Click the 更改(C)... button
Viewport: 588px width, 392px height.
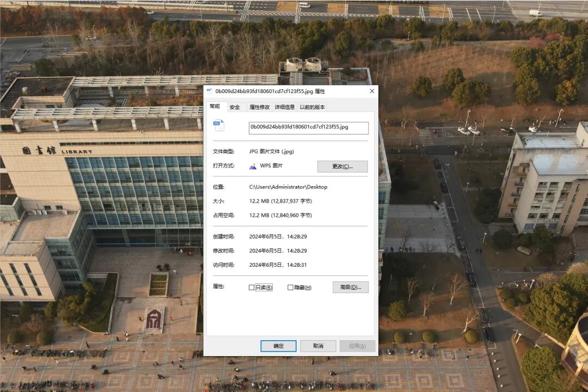(342, 167)
